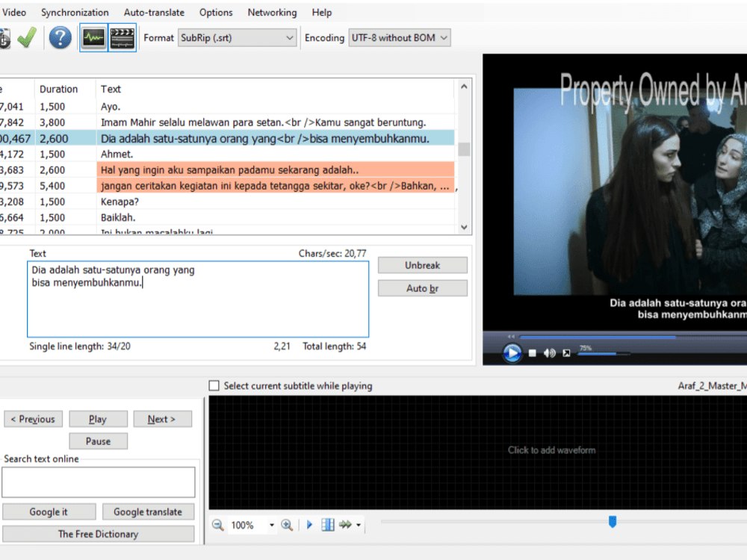This screenshot has width=747, height=560.
Task: Click the Unbreak button
Action: click(423, 265)
